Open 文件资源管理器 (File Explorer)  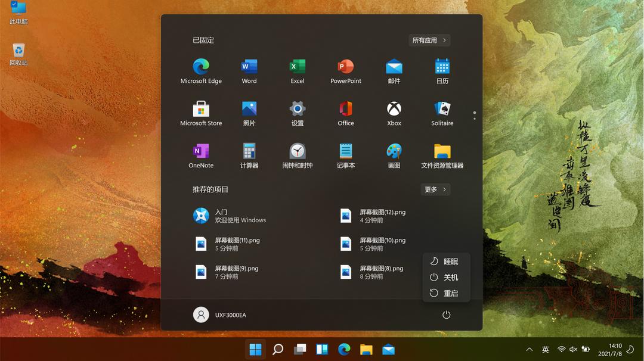(x=442, y=154)
